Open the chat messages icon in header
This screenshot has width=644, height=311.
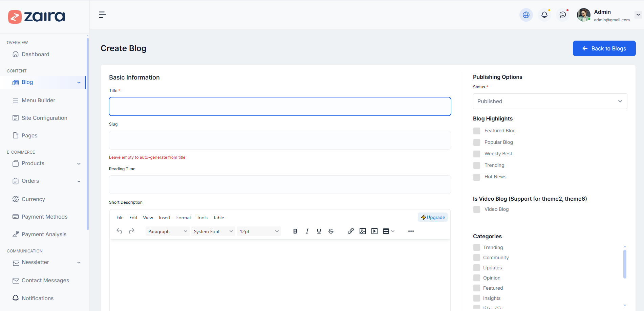(562, 15)
